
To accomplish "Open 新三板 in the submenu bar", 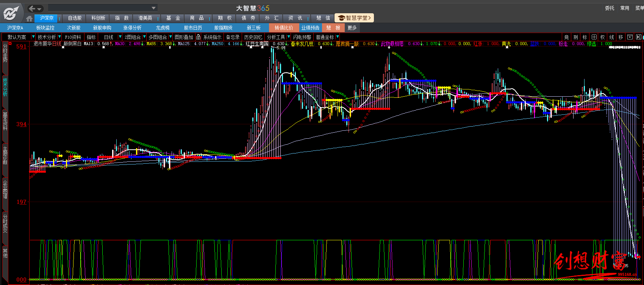I will coord(253,28).
